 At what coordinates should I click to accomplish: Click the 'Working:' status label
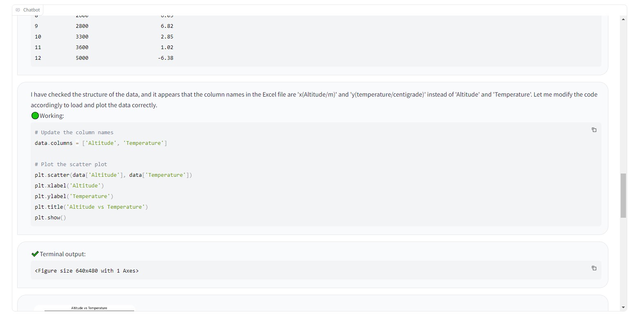52,116
